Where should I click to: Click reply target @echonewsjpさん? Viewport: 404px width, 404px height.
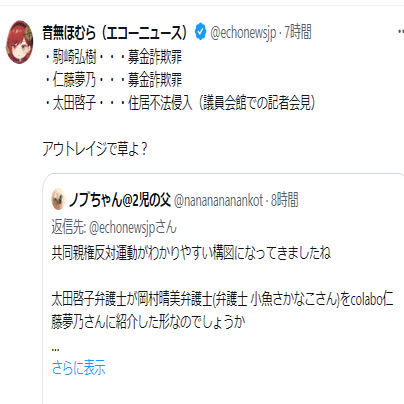pyautogui.click(x=133, y=228)
